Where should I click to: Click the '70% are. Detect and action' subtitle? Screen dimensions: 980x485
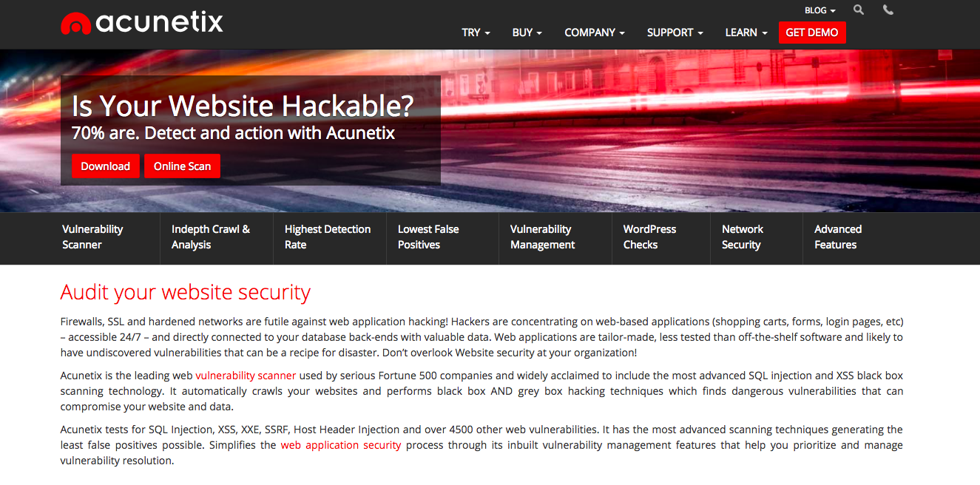233,133
